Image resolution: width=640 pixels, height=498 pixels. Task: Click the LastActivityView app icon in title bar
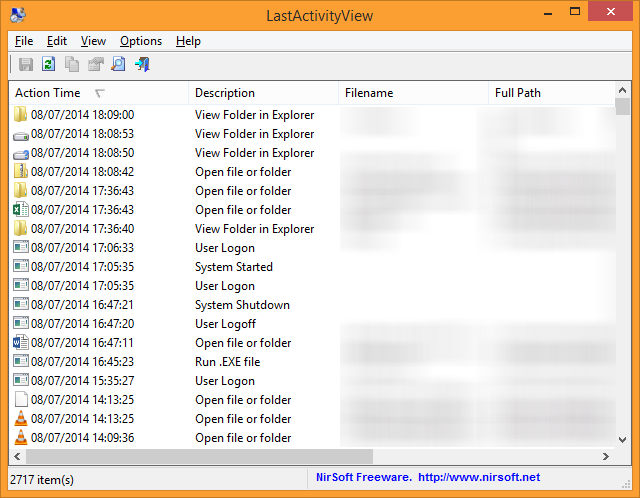(18, 15)
